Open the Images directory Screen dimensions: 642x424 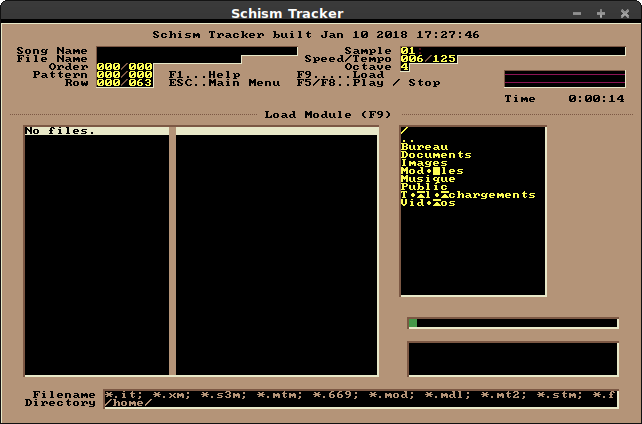[424, 162]
